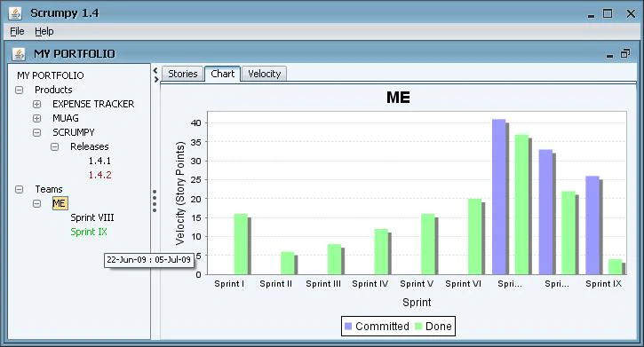Maximize the Scrumpy 1.4 window
The image size is (644, 347).
pyautogui.click(x=608, y=13)
